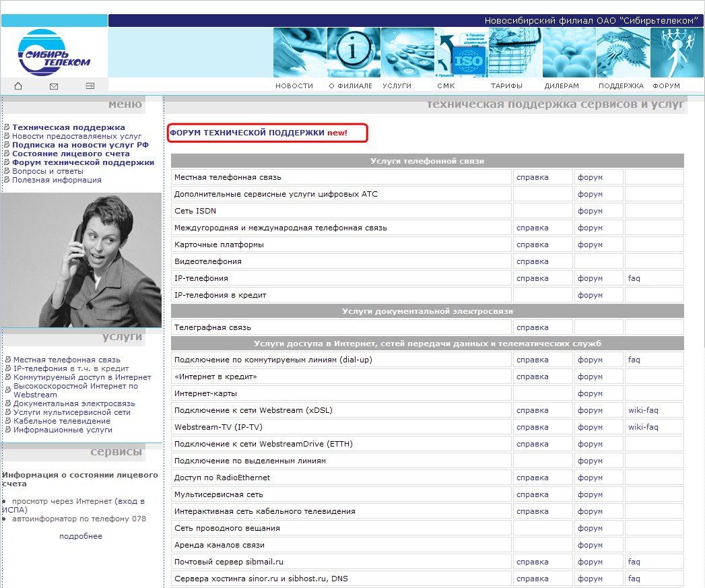Open wiki-faq for Webstream-TV (IP-TV) row

tap(643, 427)
